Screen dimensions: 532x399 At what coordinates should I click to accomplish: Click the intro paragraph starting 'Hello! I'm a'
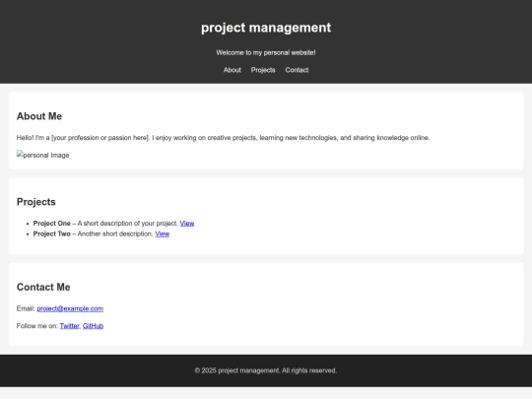[x=224, y=137]
